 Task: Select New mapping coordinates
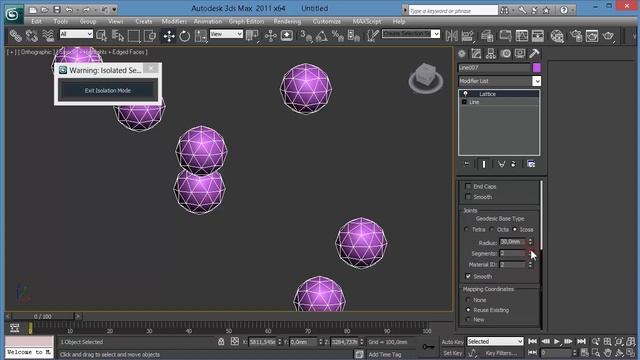click(x=468, y=320)
